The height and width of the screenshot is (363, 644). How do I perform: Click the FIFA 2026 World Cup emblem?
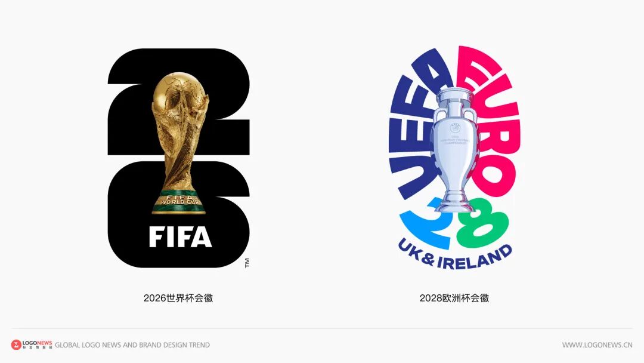click(179, 158)
